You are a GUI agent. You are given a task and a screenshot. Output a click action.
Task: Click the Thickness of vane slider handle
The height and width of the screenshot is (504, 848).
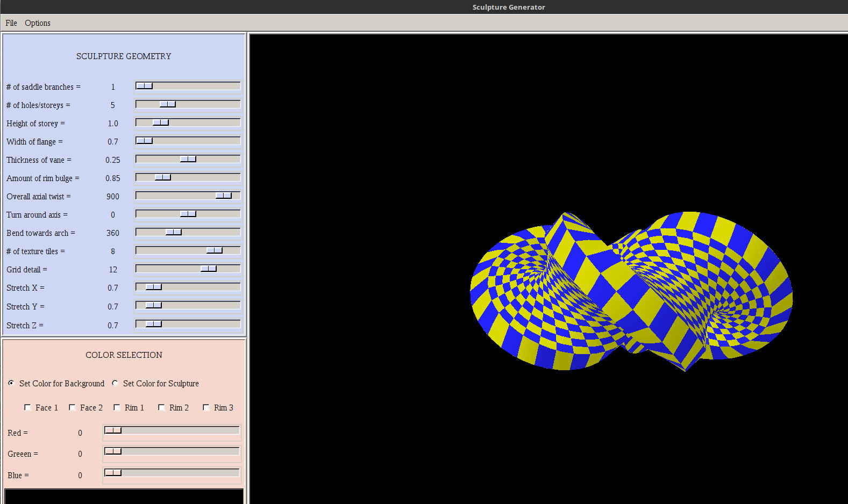point(188,159)
